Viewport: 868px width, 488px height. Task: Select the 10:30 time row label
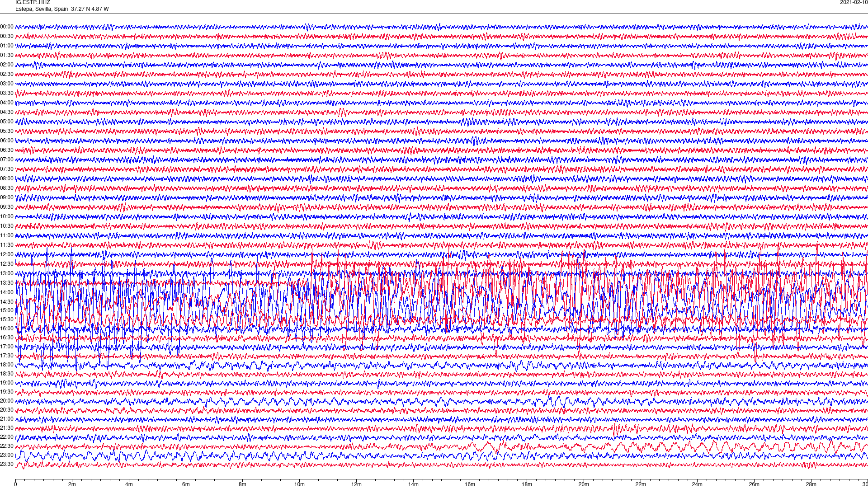pyautogui.click(x=7, y=226)
